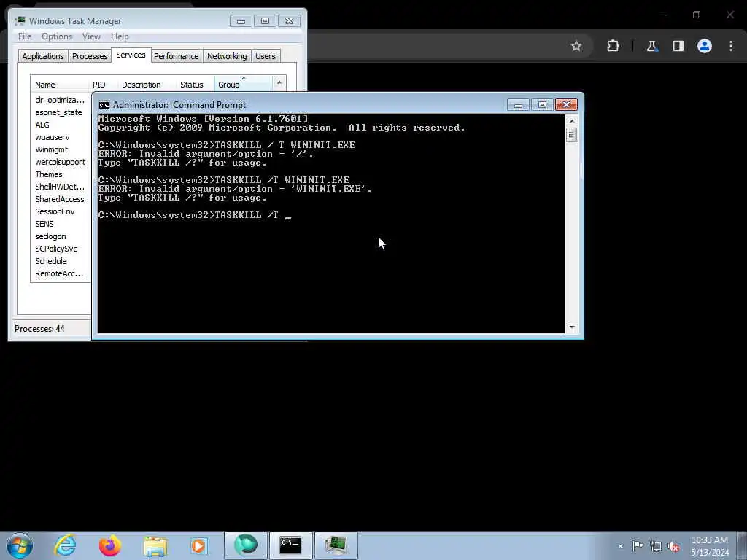Click services list scroll-up arrow
This screenshot has height=560, width=747.
pyautogui.click(x=279, y=83)
